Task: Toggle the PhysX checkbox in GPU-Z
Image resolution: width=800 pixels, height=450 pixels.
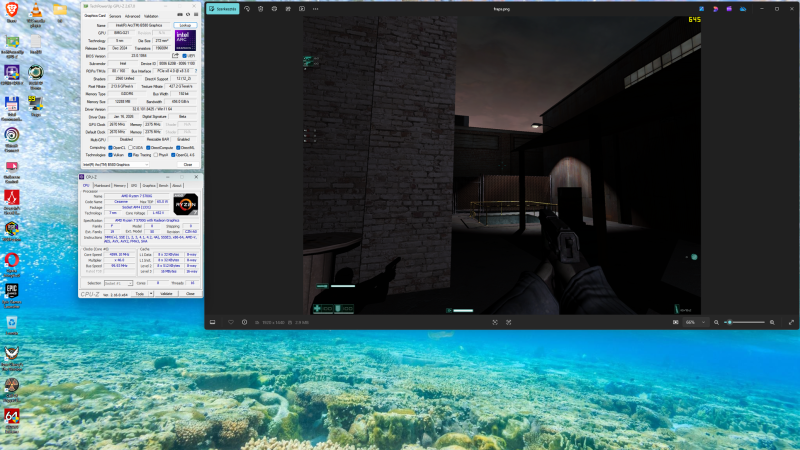Action: [156, 155]
